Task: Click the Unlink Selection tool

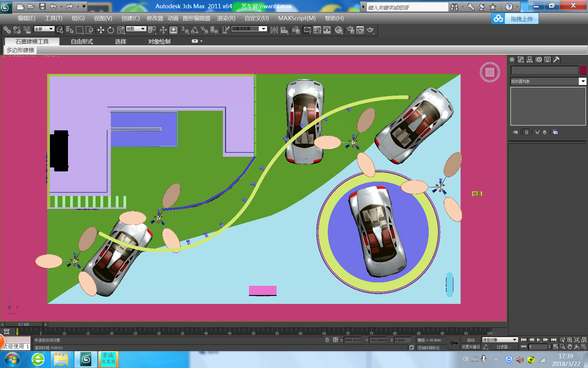Action: coord(17,30)
